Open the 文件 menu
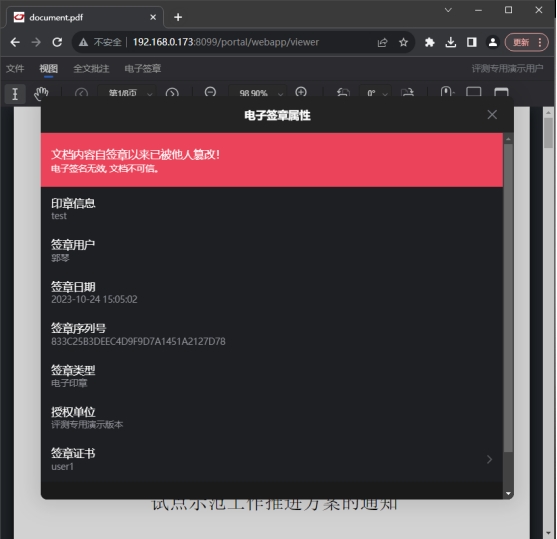 [15, 68]
